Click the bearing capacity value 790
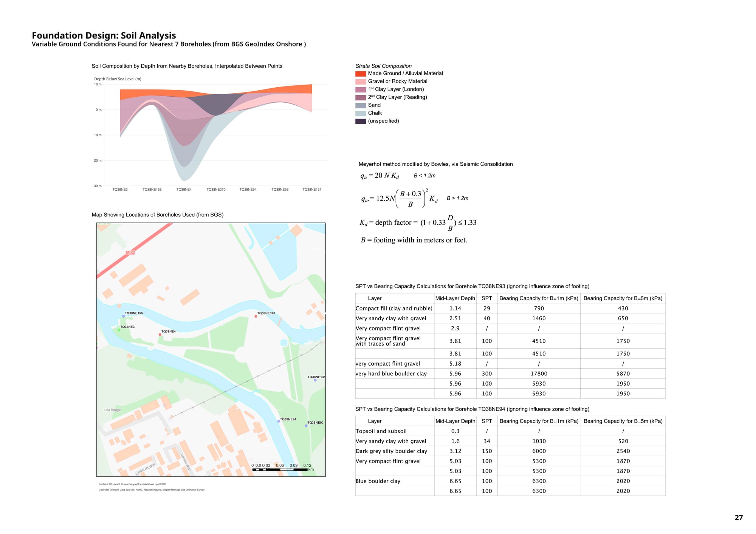 coord(539,308)
